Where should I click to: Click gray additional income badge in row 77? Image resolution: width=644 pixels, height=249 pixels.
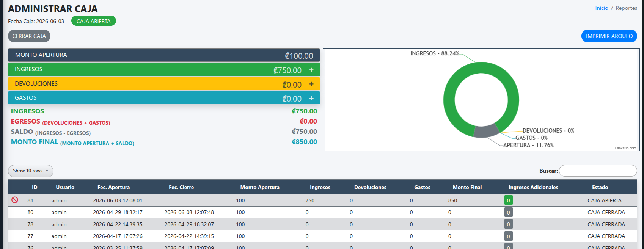click(509, 236)
